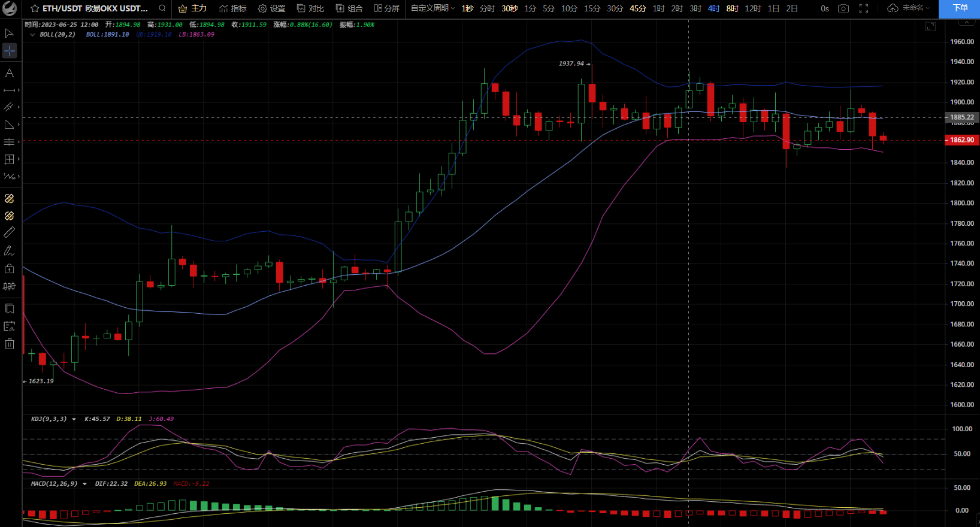Switch to the 15分 timeframe
Image resolution: width=980 pixels, height=527 pixels.
(592, 8)
